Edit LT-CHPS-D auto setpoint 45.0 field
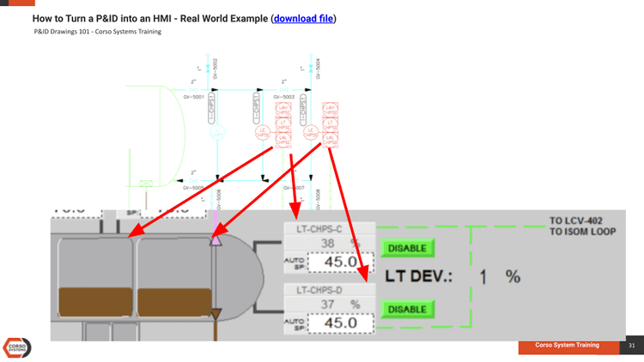The height and width of the screenshot is (362, 644). pyautogui.click(x=341, y=323)
